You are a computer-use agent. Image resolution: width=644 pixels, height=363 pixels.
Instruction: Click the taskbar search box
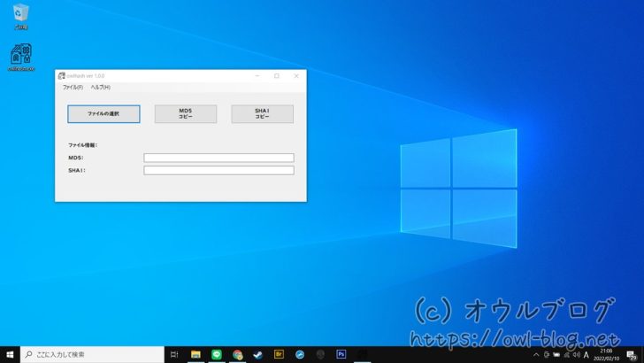(x=92, y=354)
